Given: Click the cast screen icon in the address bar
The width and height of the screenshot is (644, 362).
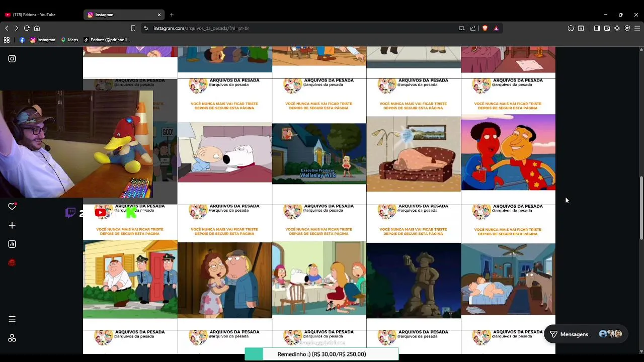Looking at the screenshot, I should coord(461,28).
